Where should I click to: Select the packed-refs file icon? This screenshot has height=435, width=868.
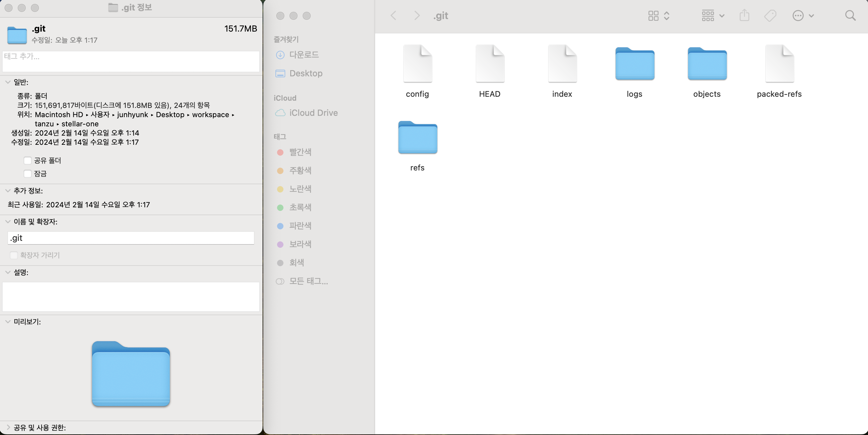coord(779,64)
